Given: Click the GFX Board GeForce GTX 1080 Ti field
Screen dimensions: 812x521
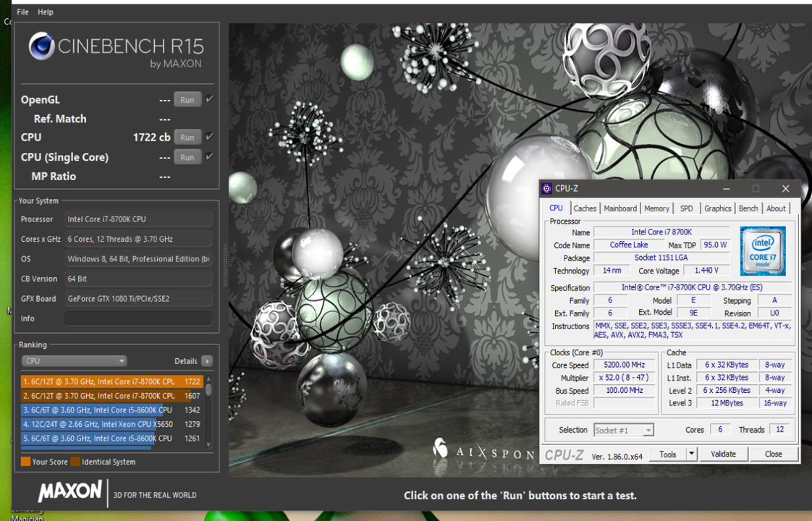Looking at the screenshot, I should [138, 298].
